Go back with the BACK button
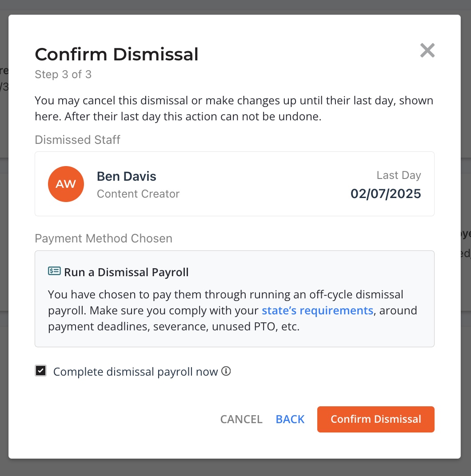Image resolution: width=471 pixels, height=476 pixels. click(x=290, y=419)
